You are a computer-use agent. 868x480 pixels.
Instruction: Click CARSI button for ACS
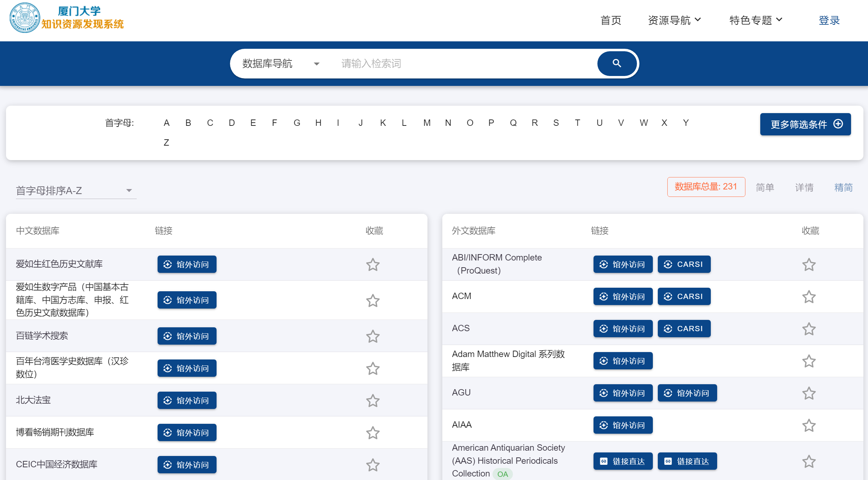click(684, 329)
